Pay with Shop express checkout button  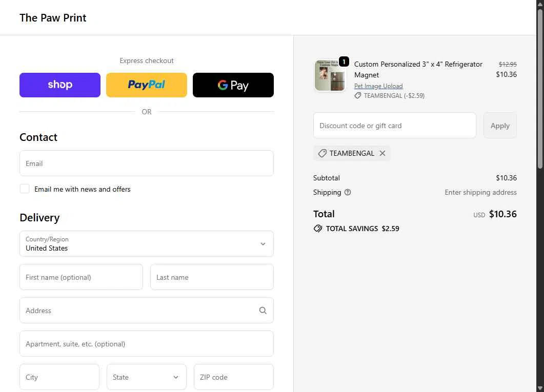coord(59,85)
